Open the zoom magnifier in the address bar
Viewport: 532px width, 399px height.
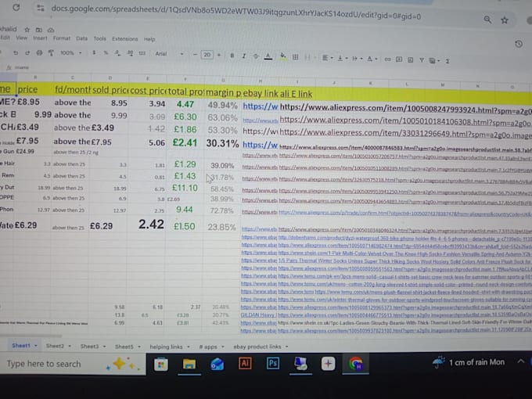(x=487, y=20)
